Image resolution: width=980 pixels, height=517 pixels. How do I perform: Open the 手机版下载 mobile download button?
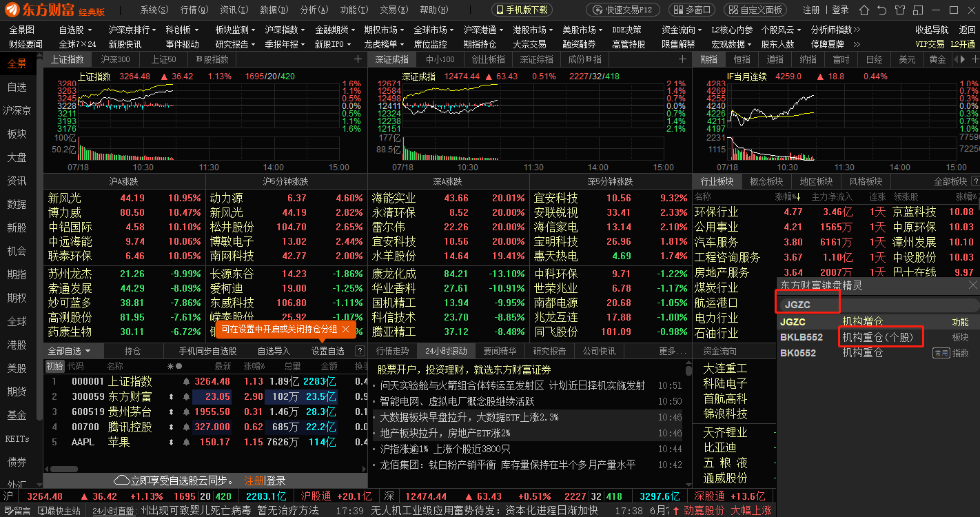tap(522, 10)
